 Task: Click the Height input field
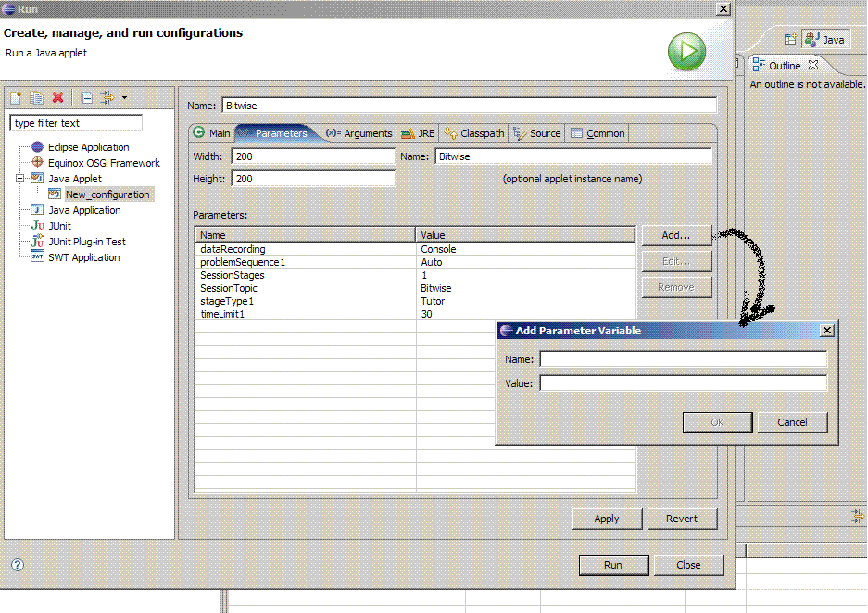[x=313, y=179]
